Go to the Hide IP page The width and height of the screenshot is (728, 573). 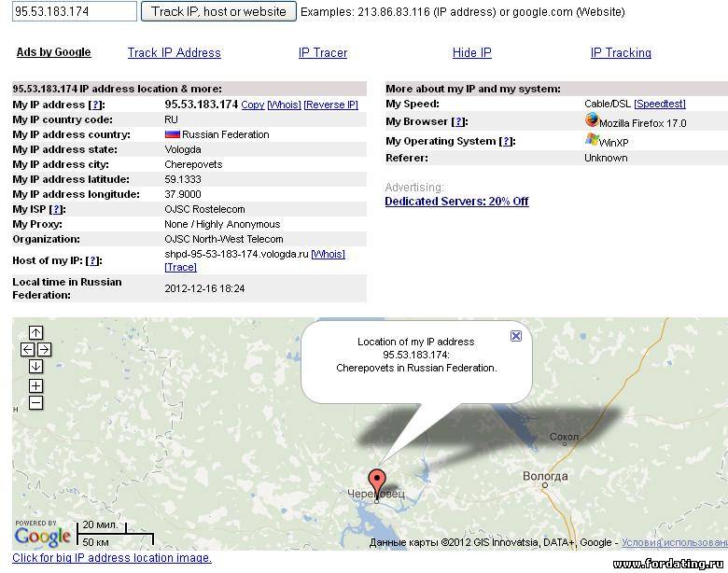click(472, 53)
